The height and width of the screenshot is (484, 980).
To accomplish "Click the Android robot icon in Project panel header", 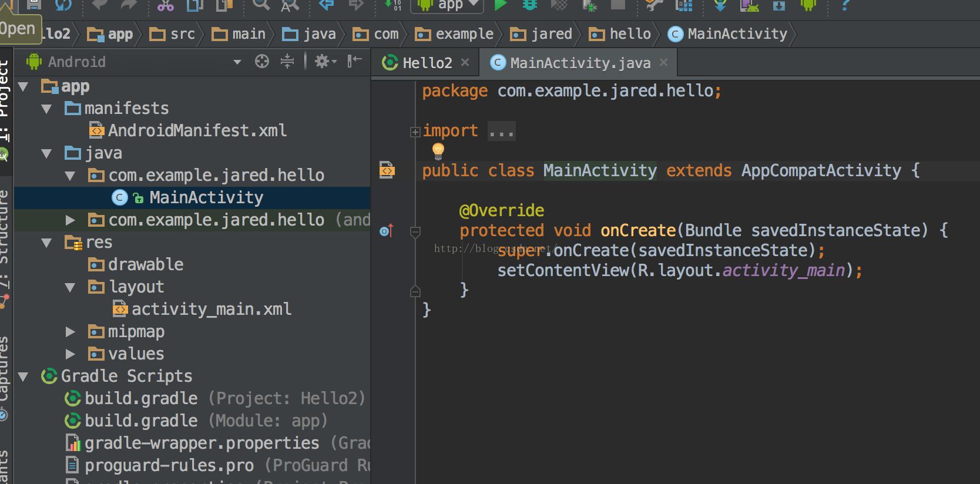I will [x=34, y=62].
